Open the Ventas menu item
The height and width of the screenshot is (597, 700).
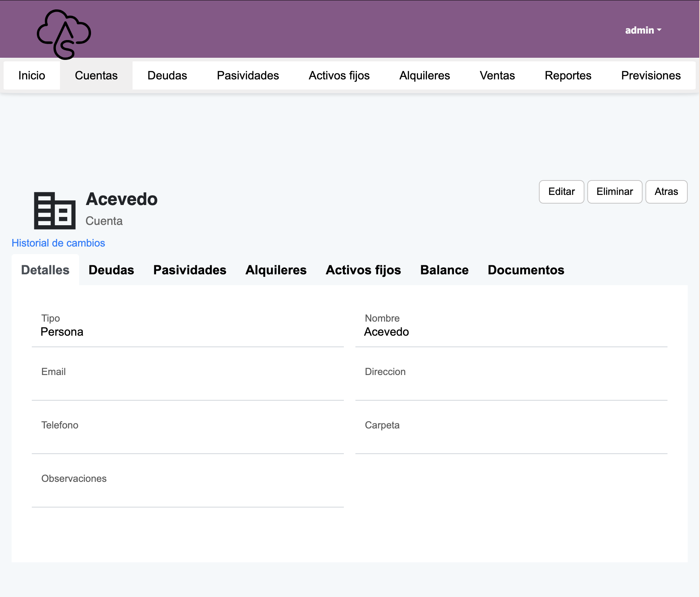point(497,75)
